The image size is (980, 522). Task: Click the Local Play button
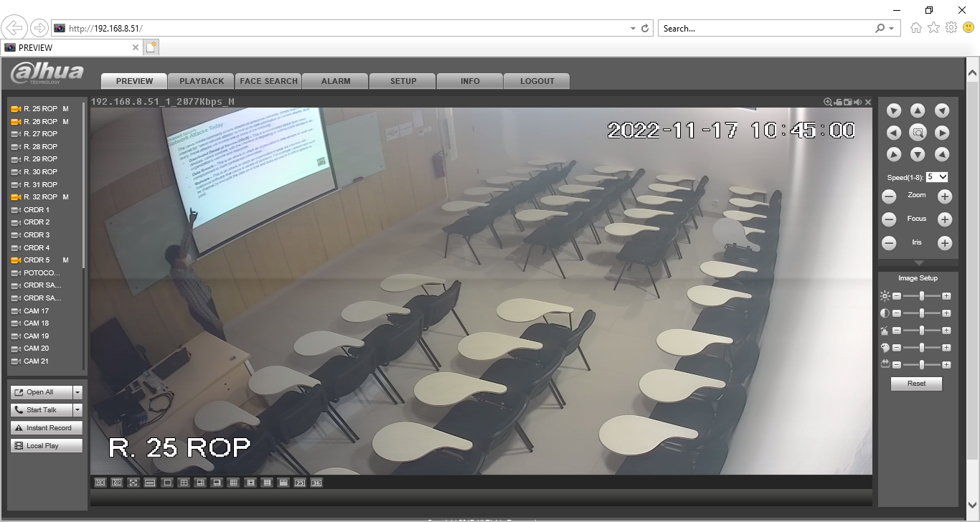(47, 446)
